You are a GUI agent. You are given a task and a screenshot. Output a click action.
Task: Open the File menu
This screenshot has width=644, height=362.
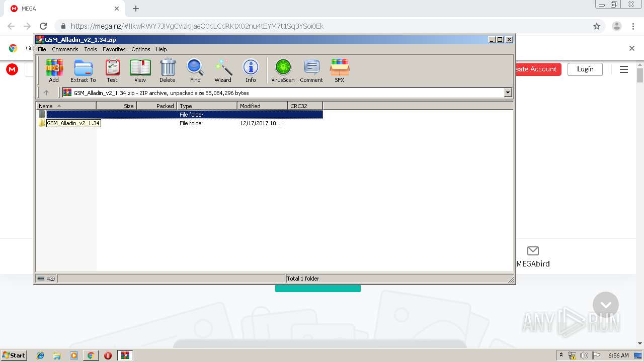42,49
